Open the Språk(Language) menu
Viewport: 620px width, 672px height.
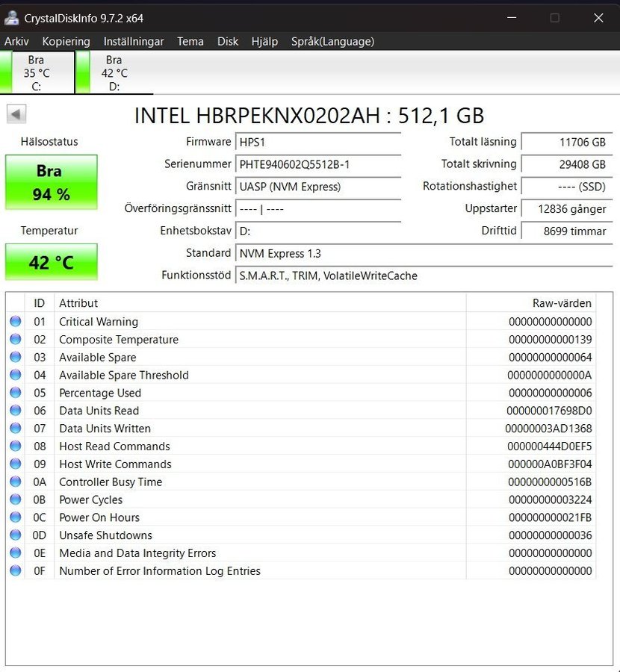click(x=332, y=42)
